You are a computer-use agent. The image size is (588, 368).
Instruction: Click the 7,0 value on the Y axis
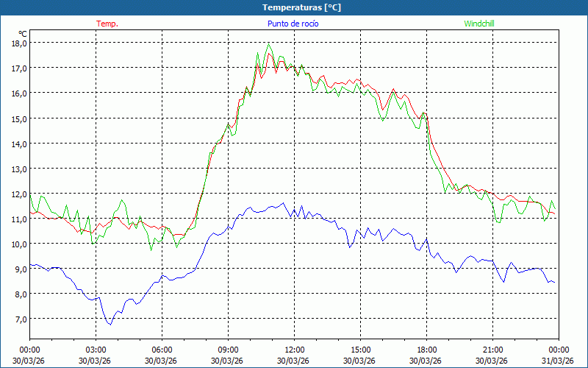[x=19, y=319]
